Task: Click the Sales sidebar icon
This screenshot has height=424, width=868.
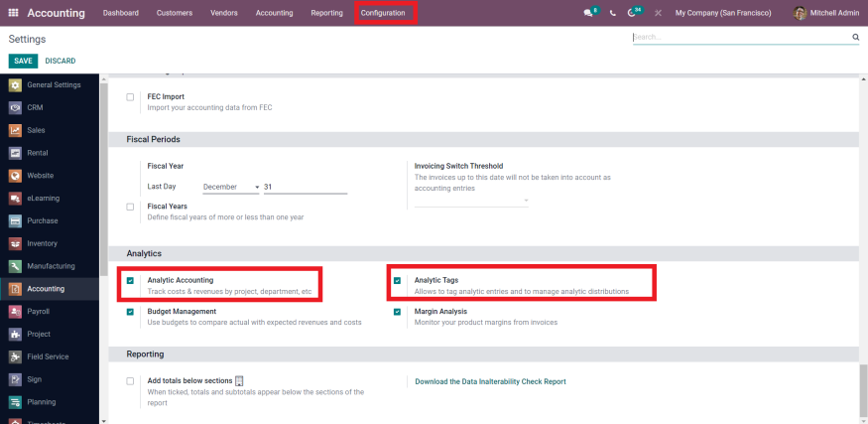Action: (16, 130)
